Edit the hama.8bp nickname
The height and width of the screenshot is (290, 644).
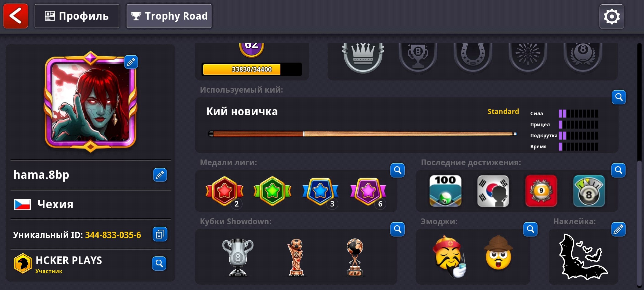click(160, 175)
